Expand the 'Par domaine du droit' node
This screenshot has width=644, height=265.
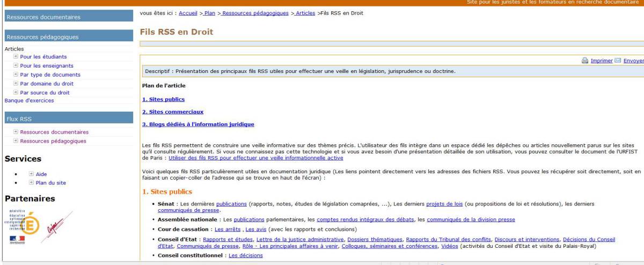(x=16, y=84)
